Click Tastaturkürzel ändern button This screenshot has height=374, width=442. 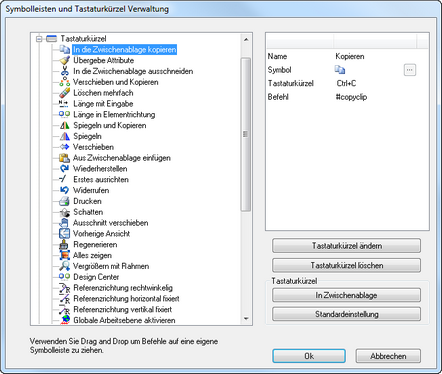tap(346, 246)
